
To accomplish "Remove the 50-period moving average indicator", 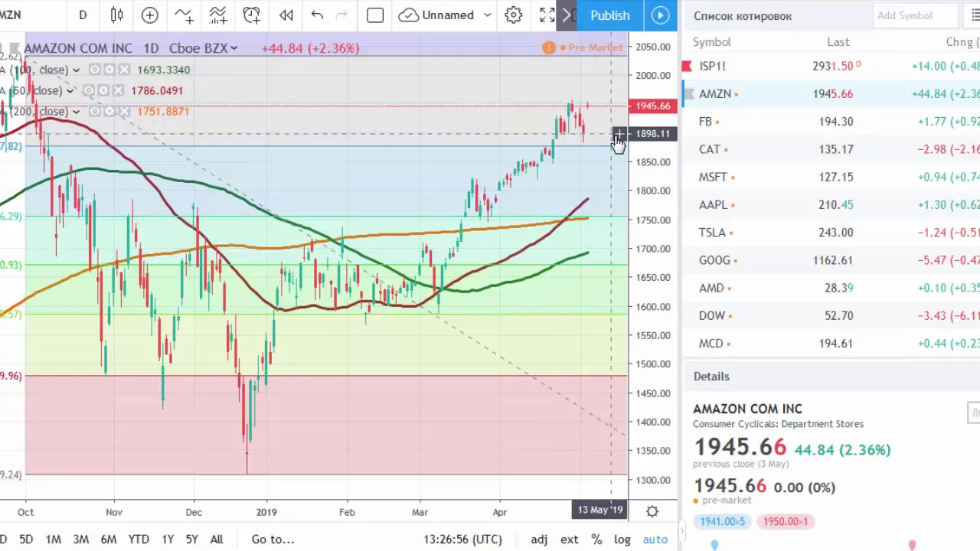I will (x=117, y=90).
